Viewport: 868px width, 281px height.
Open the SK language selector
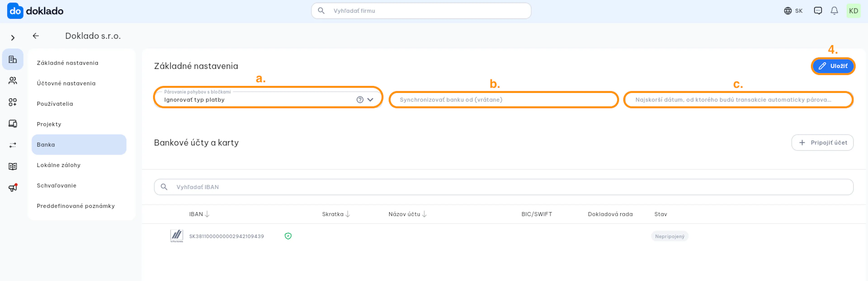click(x=793, y=11)
